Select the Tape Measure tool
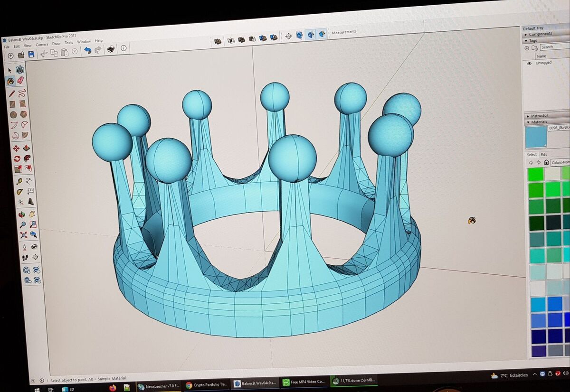Viewport: 570px width, 392px height. [x=19, y=181]
